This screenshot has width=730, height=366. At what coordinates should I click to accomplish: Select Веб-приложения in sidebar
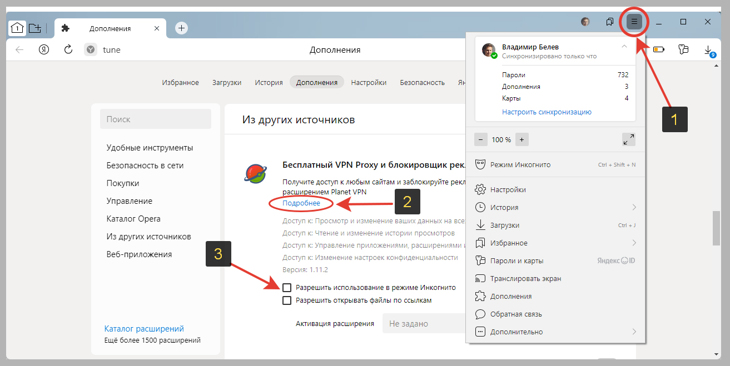coord(139,254)
